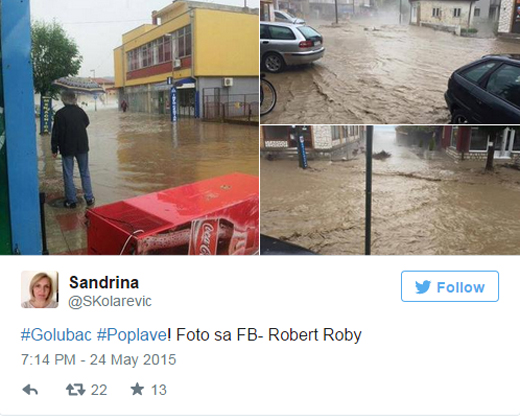Click the @SKolarevic handle
The height and width of the screenshot is (420, 520).
pos(110,301)
